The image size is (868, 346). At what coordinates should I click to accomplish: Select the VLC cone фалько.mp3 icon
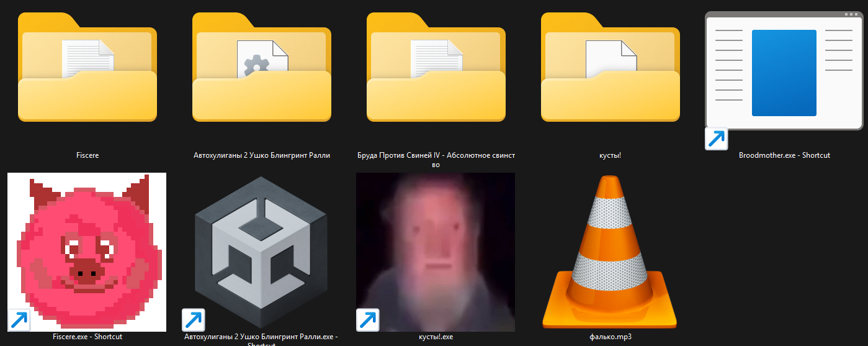[x=610, y=252]
